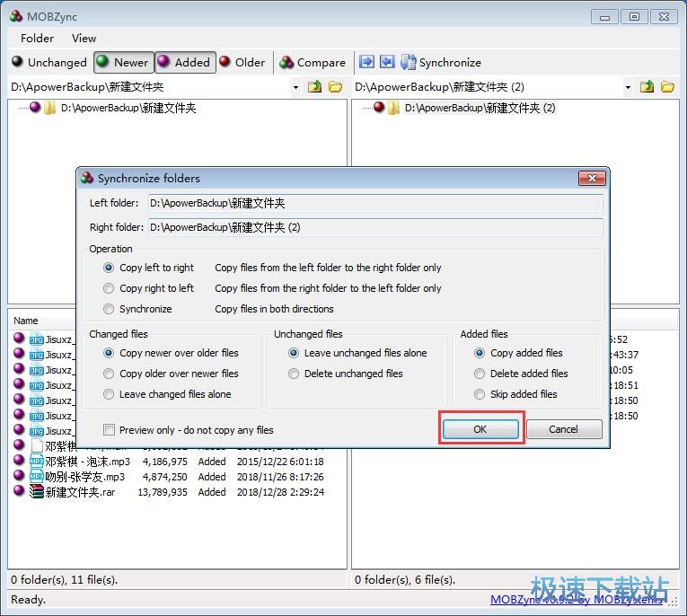Expand the left folder path dropdown
Screen dimensions: 687x616
(295, 87)
